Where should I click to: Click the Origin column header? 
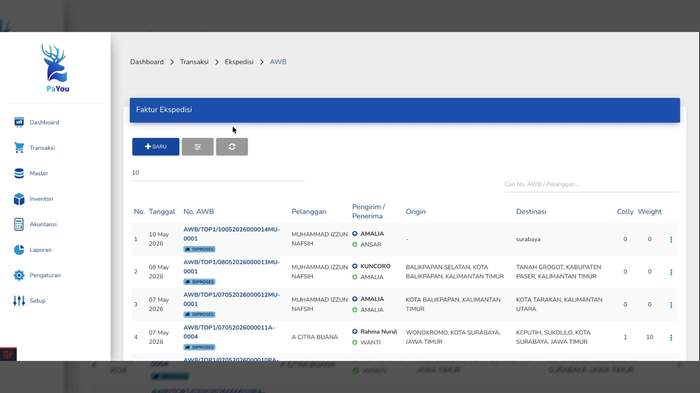(416, 212)
